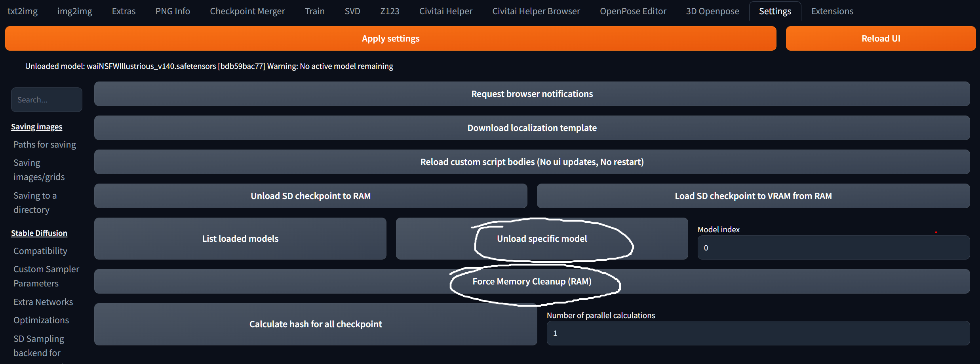Open the 3D Openpose tab
Image resolution: width=980 pixels, height=364 pixels.
(x=712, y=11)
